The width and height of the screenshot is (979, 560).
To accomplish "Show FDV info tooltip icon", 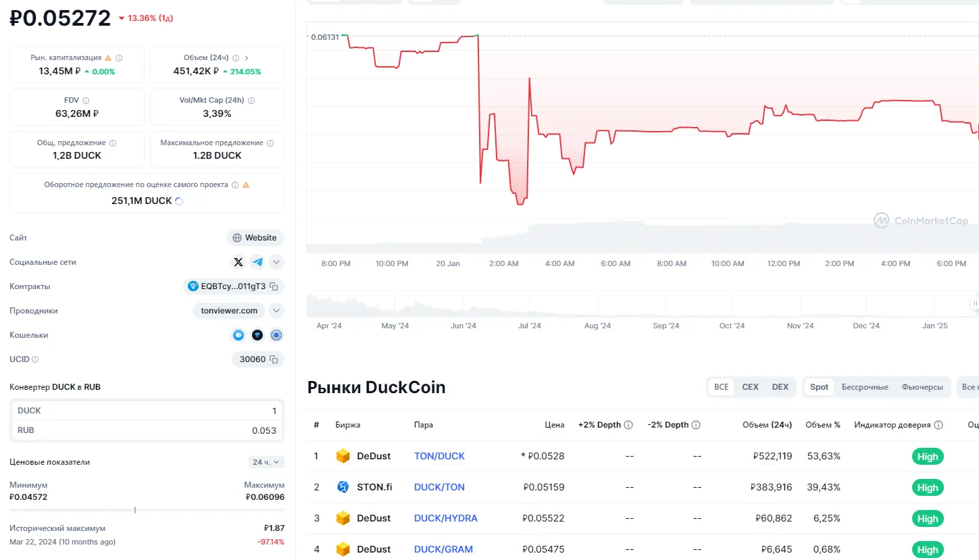I will (86, 101).
